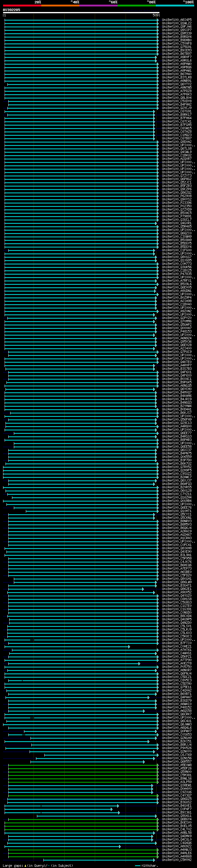Image resolution: width=197 pixels, height=868 pixels.
Task: Choose hit UniRef100_B6K7U2
Action: [x=177, y=463]
